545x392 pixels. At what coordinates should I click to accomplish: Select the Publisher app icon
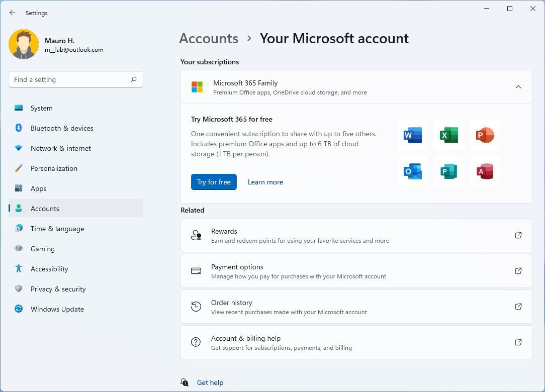click(448, 171)
